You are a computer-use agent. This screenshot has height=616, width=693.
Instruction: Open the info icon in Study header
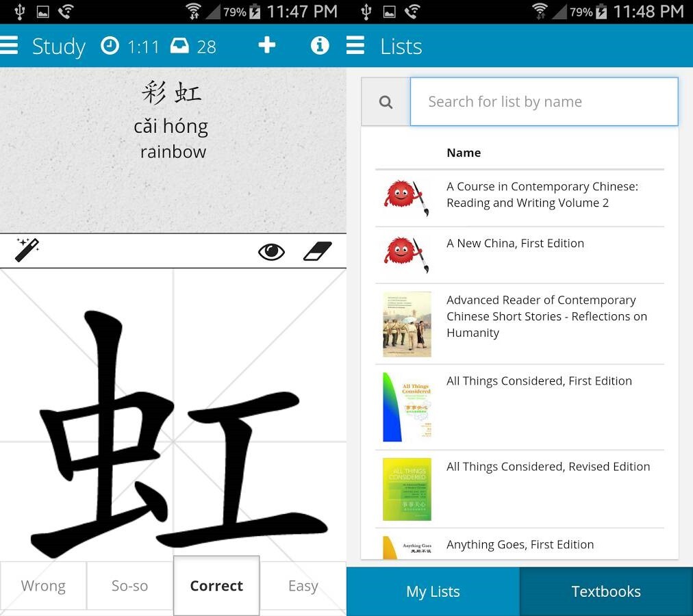tap(320, 45)
